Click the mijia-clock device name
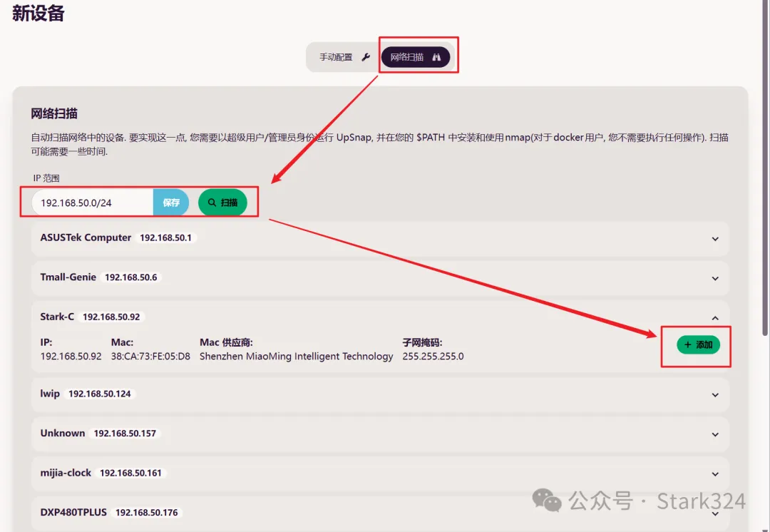 (66, 473)
